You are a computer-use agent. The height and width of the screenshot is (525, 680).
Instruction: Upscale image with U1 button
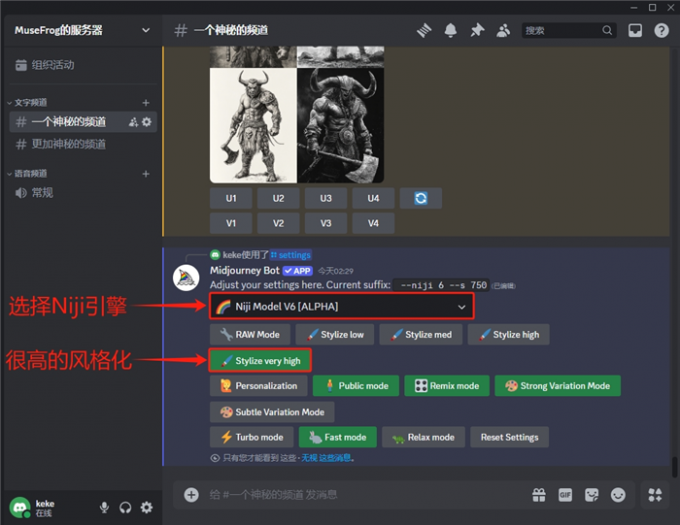[x=231, y=198]
